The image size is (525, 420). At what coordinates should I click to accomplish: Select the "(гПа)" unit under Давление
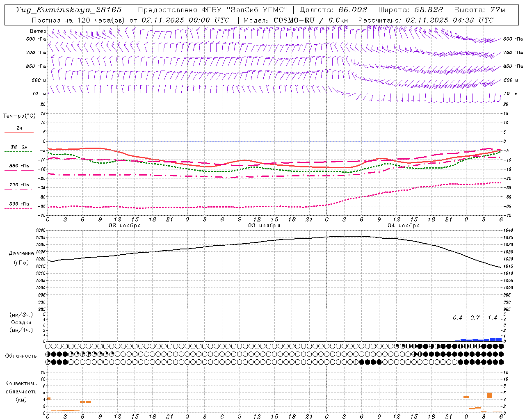pos(21,263)
